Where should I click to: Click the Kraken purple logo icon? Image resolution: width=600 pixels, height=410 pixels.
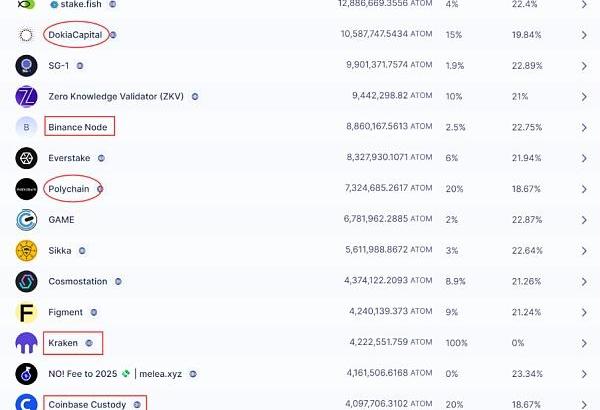[26, 343]
